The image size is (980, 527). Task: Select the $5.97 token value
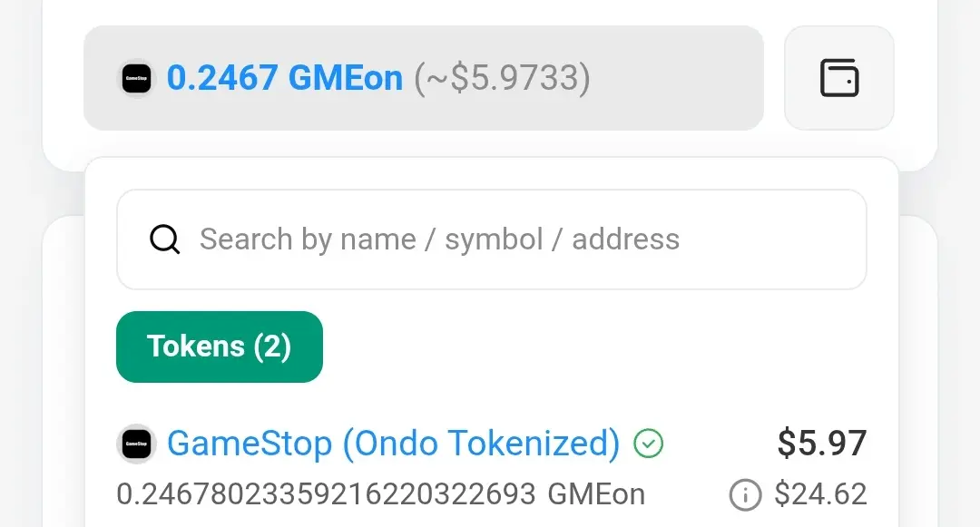point(821,444)
